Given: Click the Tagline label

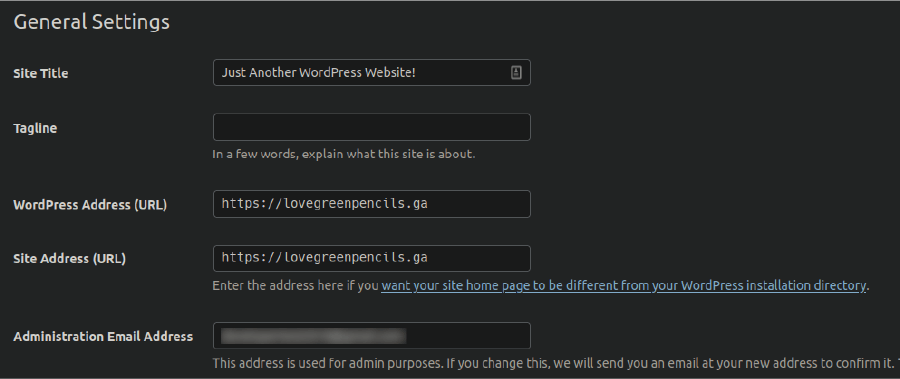Looking at the screenshot, I should coord(35,128).
